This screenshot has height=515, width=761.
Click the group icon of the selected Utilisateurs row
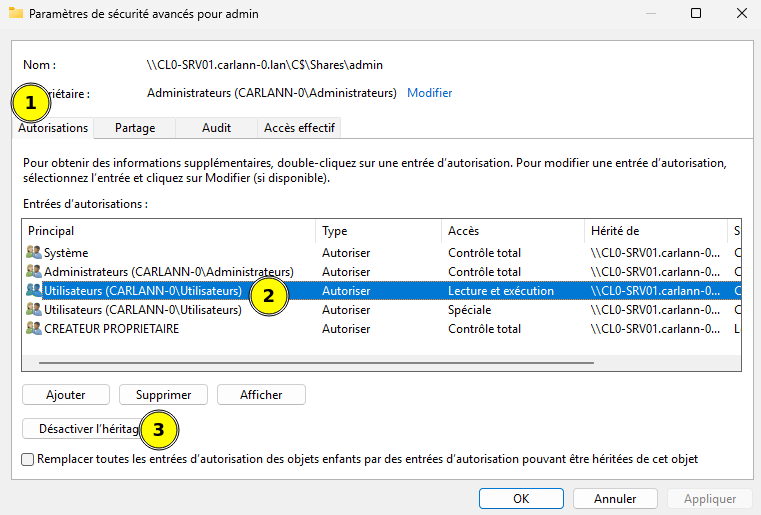[33, 290]
